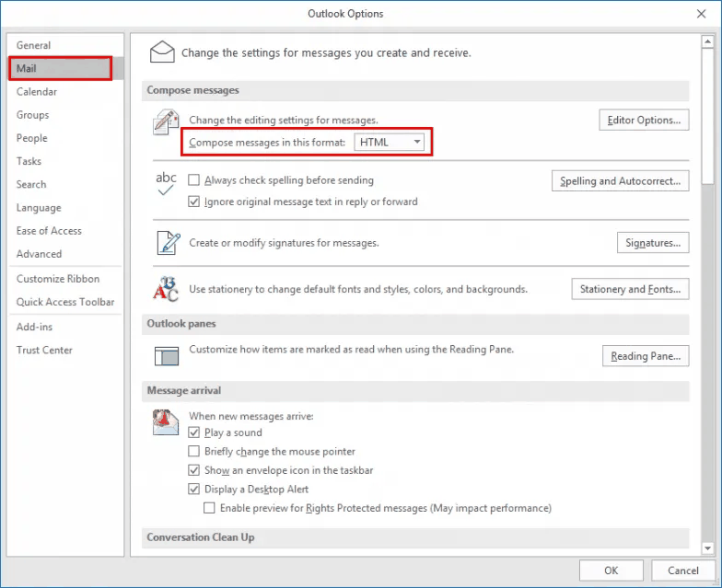Open Customize Ribbon settings
The height and width of the screenshot is (588, 722).
[65, 279]
